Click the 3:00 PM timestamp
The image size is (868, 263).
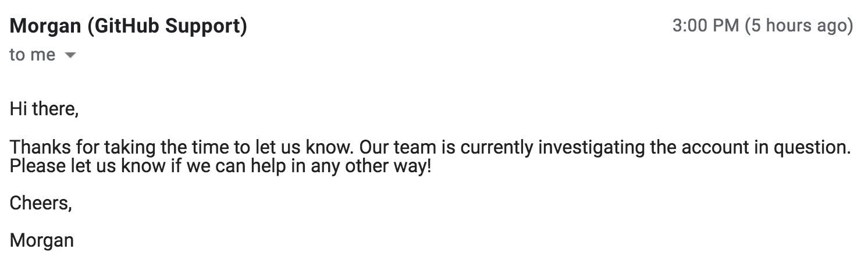click(705, 26)
